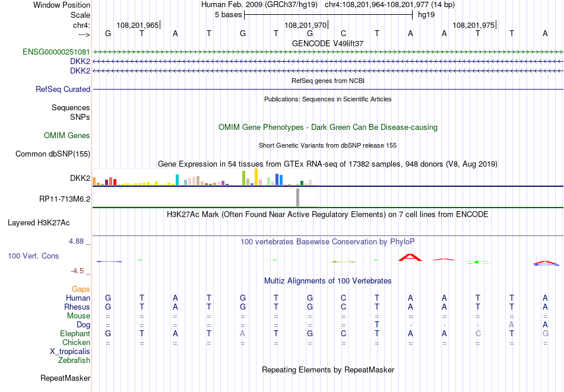The width and height of the screenshot is (564, 392).
Task: Click gray expression bar in RP11-713M6.2 row
Action: click(297, 197)
